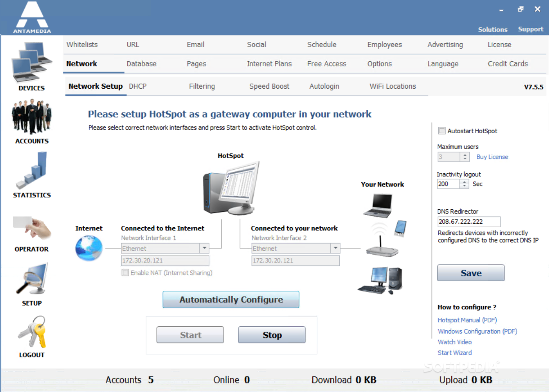
Task: Select the Network Setup sub-tab
Action: pyautogui.click(x=95, y=86)
